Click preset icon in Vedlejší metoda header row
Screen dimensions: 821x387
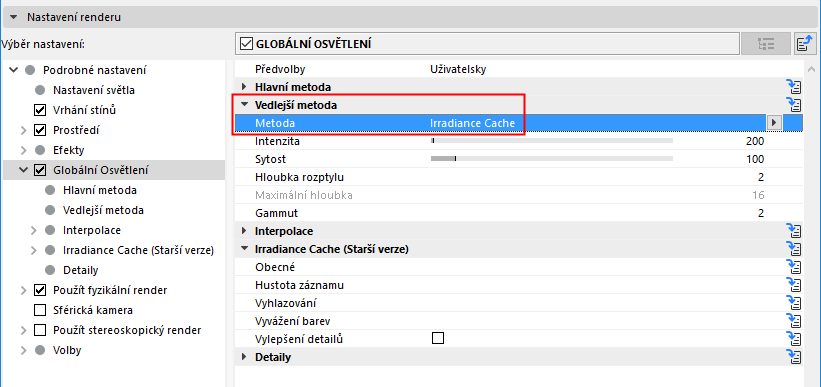point(795,104)
